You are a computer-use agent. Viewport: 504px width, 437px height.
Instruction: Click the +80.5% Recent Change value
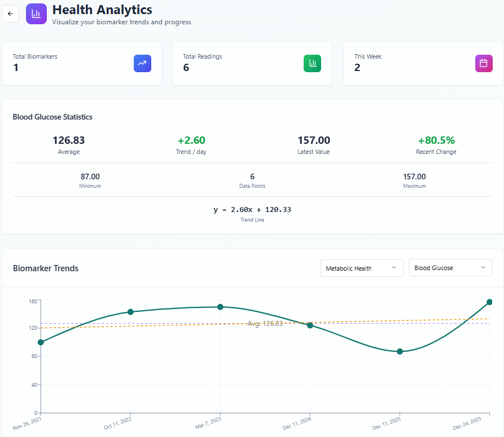point(436,140)
